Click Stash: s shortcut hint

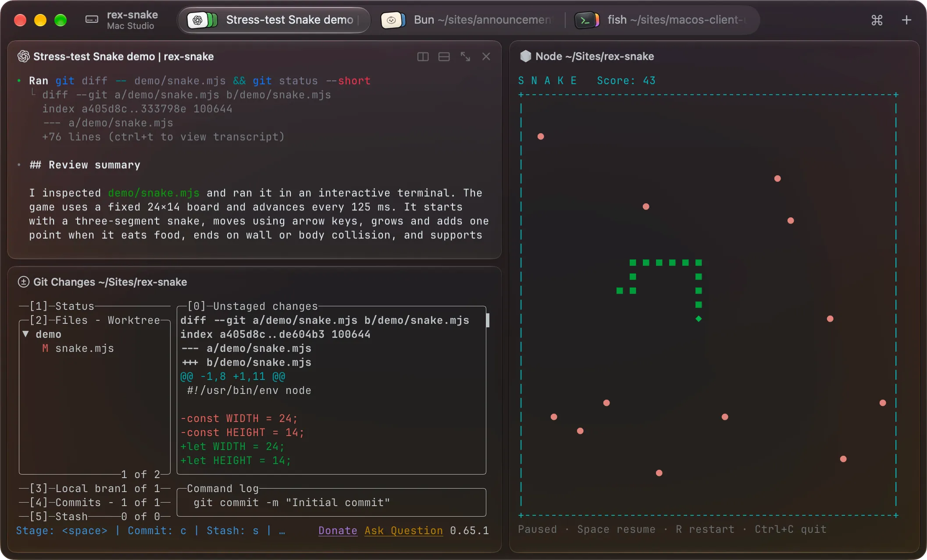pyautogui.click(x=233, y=531)
